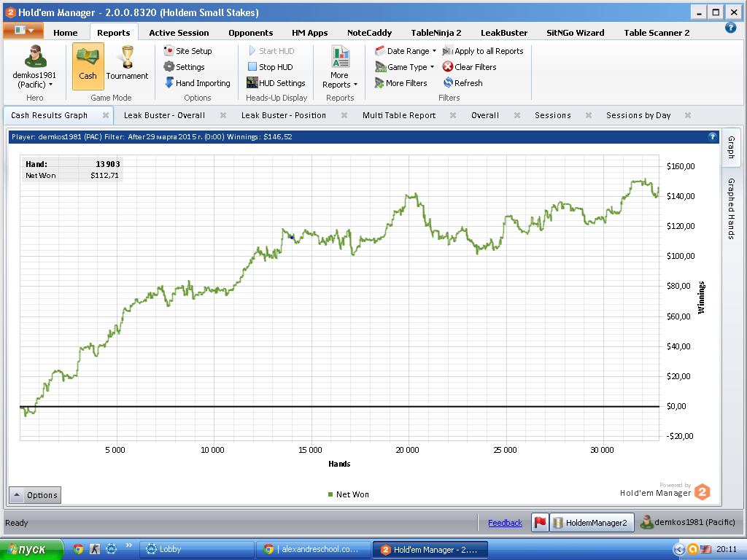Open the Sessions by Day tab
The height and width of the screenshot is (560, 747).
(x=638, y=115)
